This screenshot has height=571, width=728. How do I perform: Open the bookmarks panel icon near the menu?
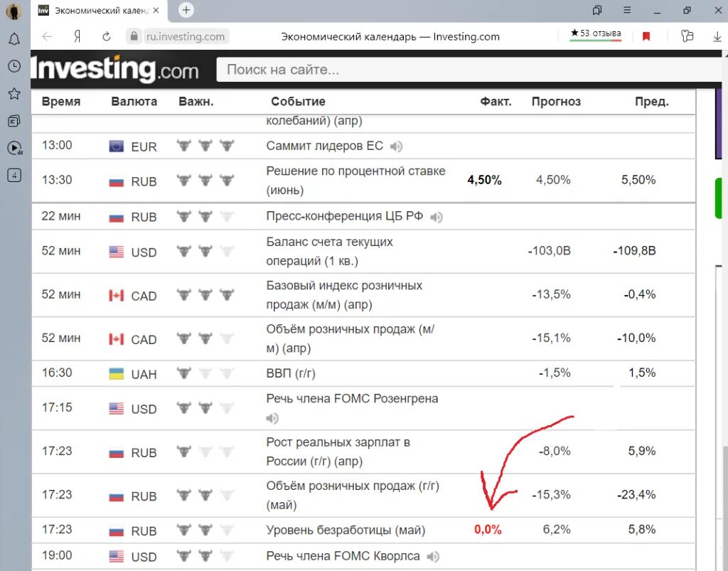[x=596, y=10]
